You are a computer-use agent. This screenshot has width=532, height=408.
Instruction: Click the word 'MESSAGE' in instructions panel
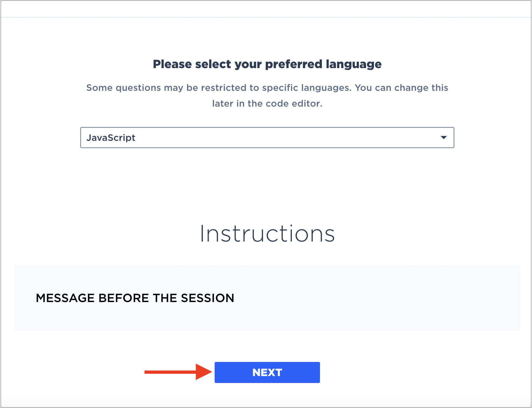click(65, 298)
